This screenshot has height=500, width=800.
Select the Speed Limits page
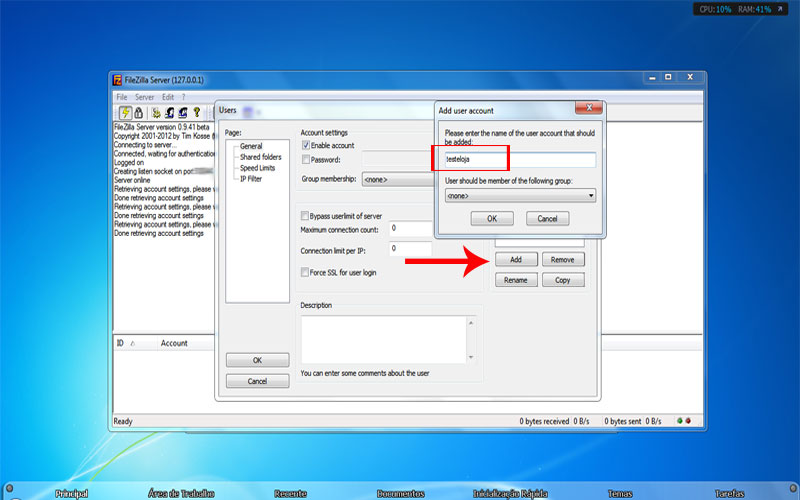click(257, 168)
